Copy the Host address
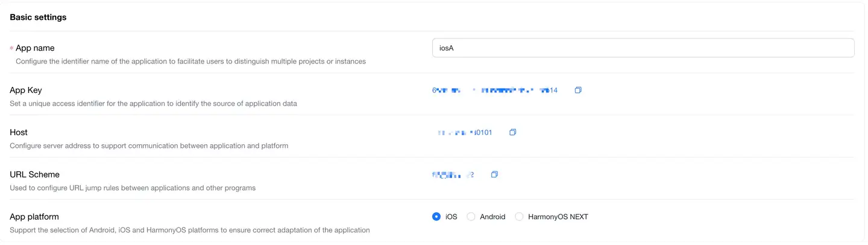Image resolution: width=868 pixels, height=245 pixels. click(513, 132)
